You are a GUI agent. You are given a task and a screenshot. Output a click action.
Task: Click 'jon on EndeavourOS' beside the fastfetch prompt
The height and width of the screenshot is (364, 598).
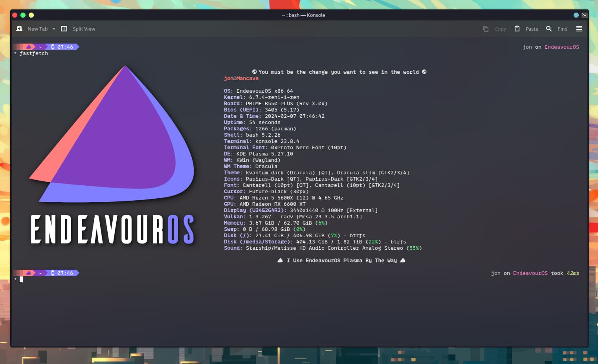point(551,47)
